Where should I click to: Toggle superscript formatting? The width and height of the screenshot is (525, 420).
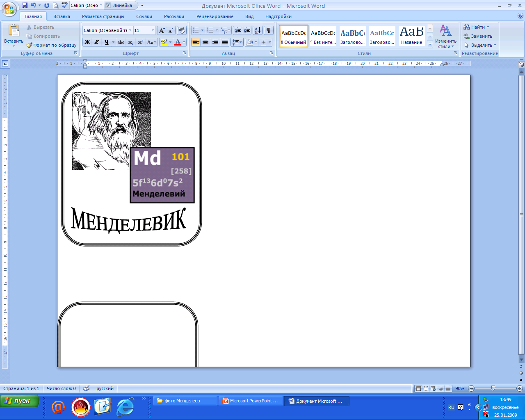140,42
